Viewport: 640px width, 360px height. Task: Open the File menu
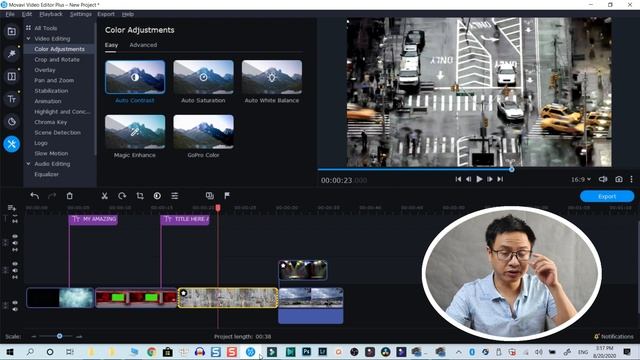10,14
